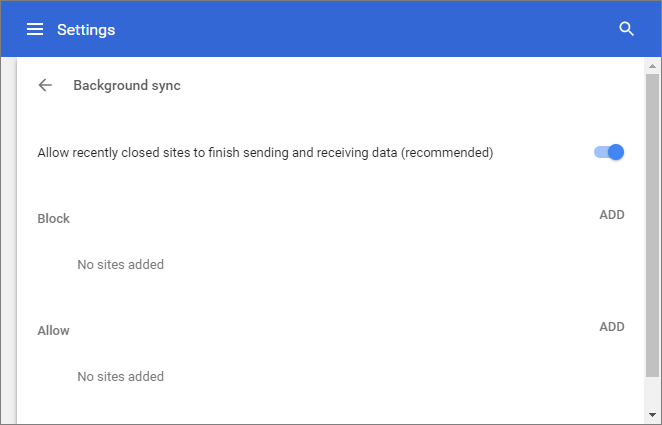Click the Block section label

[x=54, y=219]
